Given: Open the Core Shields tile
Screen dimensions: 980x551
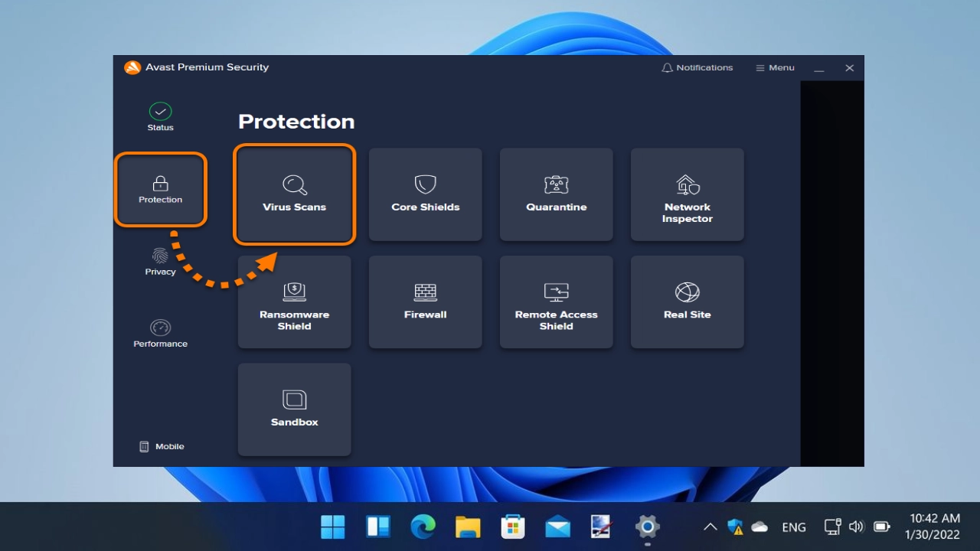Looking at the screenshot, I should point(426,194).
